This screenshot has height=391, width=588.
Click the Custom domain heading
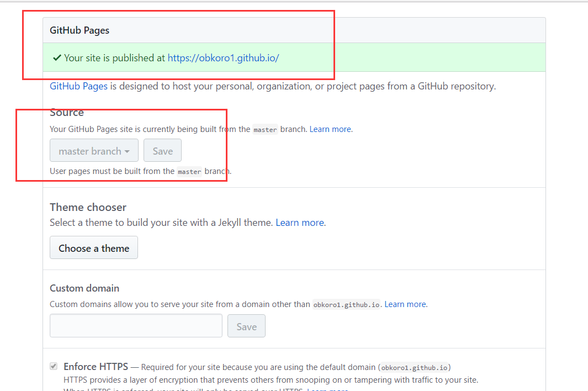(x=84, y=288)
